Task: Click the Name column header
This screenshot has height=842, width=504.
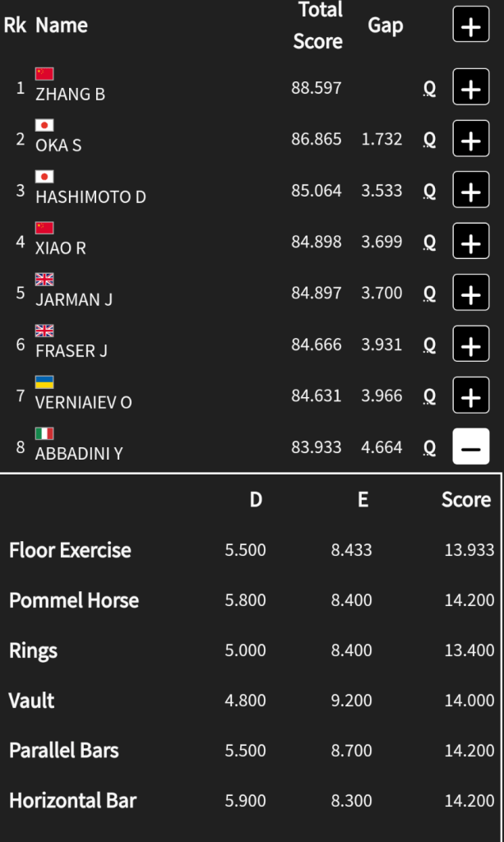Action: coord(62,25)
